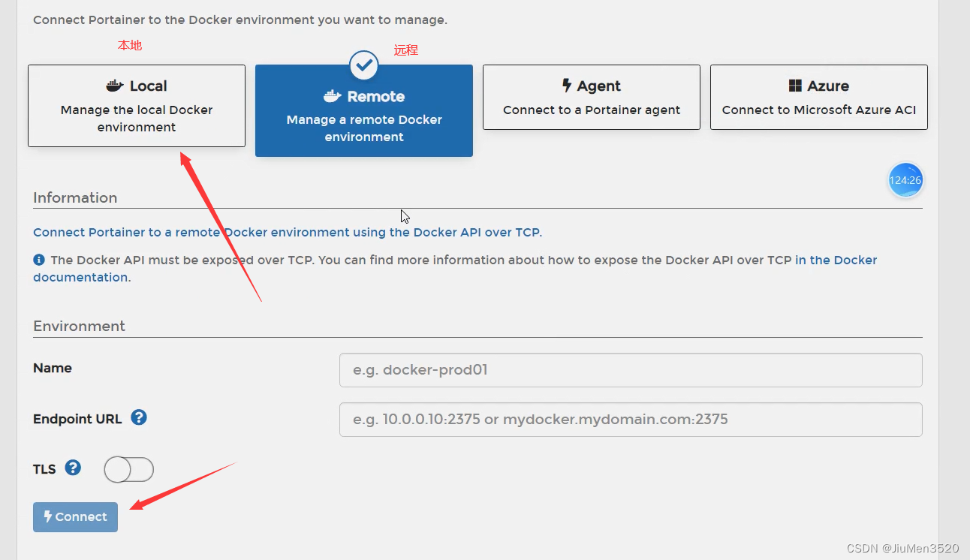Click the checkmark badge above Remote
This screenshot has width=970, height=560.
click(364, 65)
